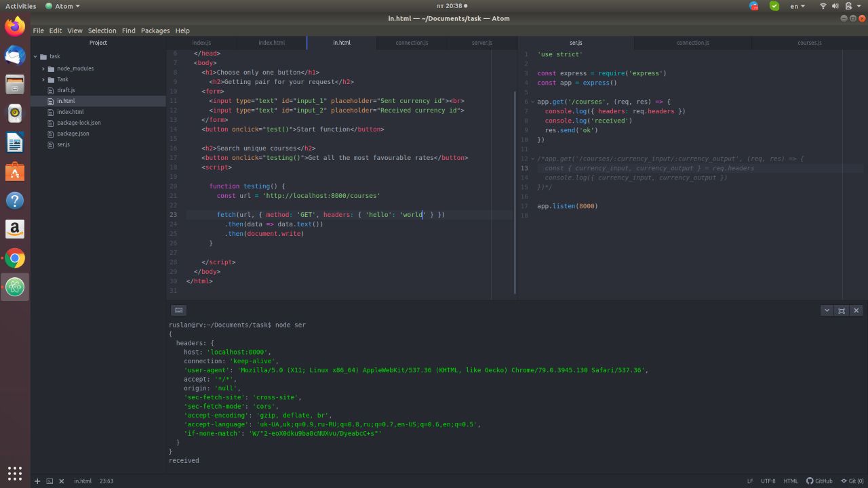Open the clock calendar at 20:38
This screenshot has height=488, width=868.
point(451,6)
